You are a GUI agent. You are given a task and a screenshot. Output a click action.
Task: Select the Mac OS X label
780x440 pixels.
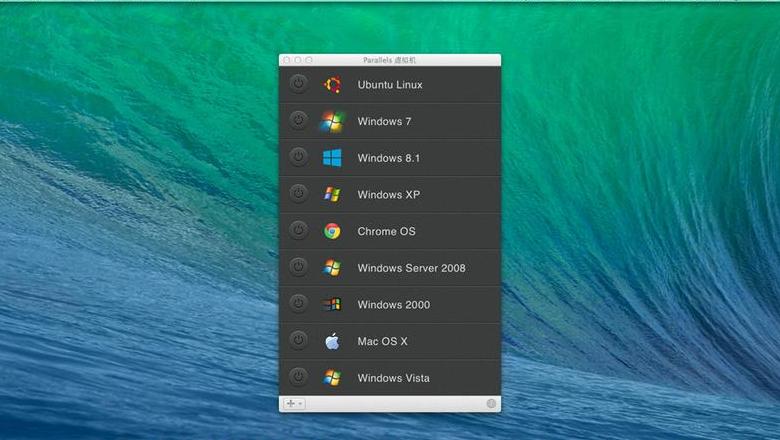tap(382, 342)
